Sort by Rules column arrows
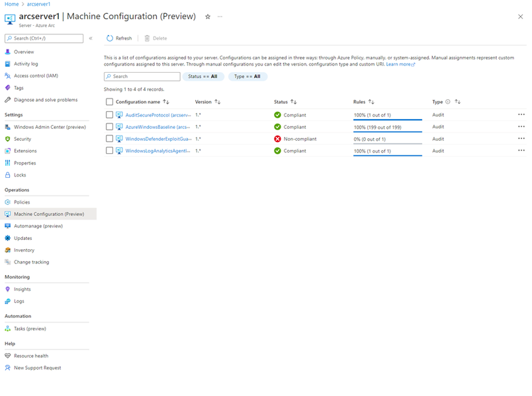532x396 pixels. click(x=371, y=102)
